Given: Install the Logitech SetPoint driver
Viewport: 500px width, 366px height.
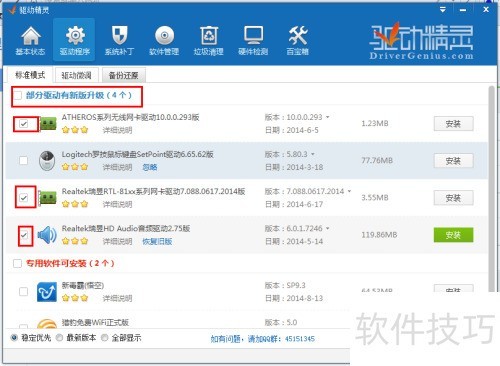Looking at the screenshot, I should (x=453, y=161).
